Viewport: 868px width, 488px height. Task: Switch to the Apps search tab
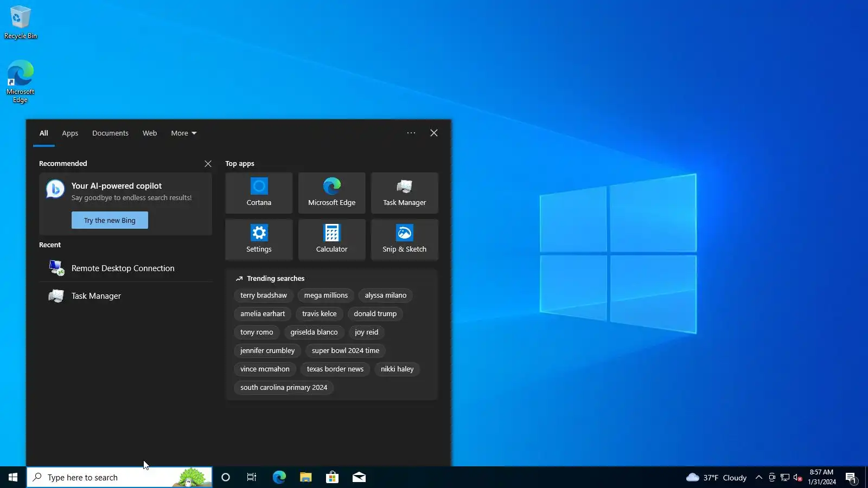[x=70, y=133]
